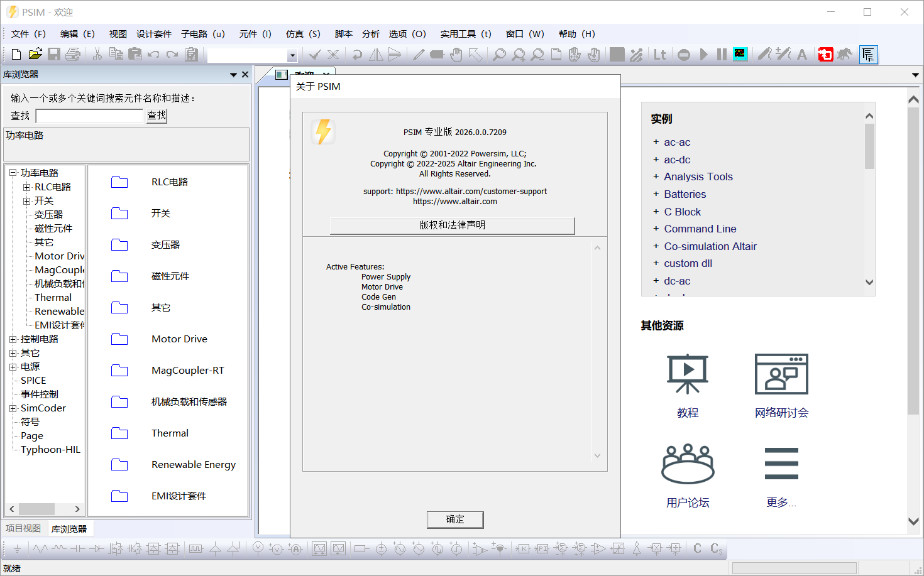Undo the last action
The height and width of the screenshot is (576, 924).
[x=153, y=55]
